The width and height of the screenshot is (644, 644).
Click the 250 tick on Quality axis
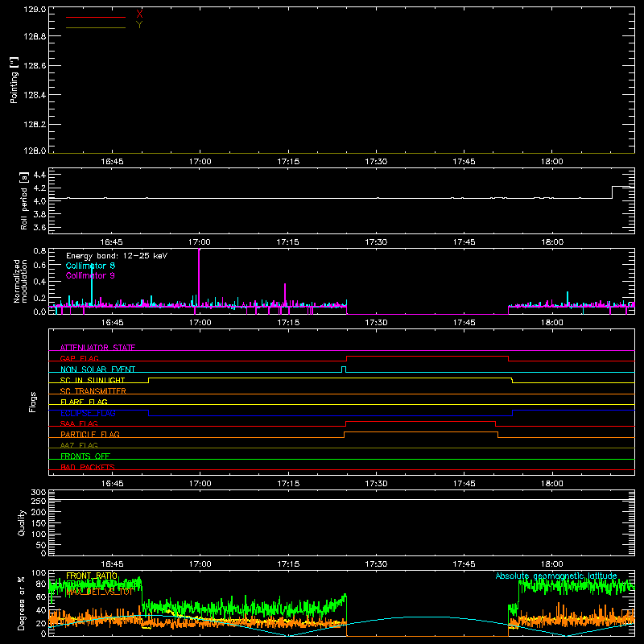click(38, 501)
